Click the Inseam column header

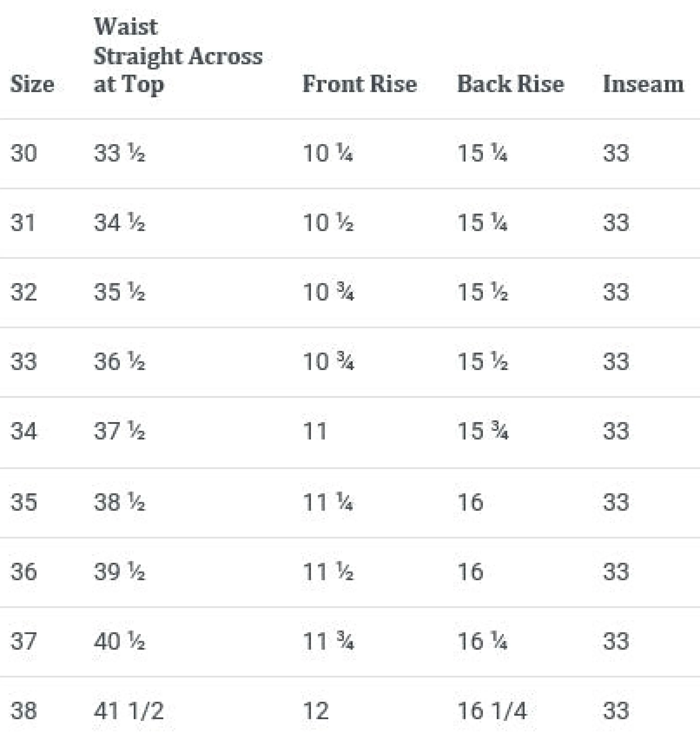pyautogui.click(x=643, y=84)
